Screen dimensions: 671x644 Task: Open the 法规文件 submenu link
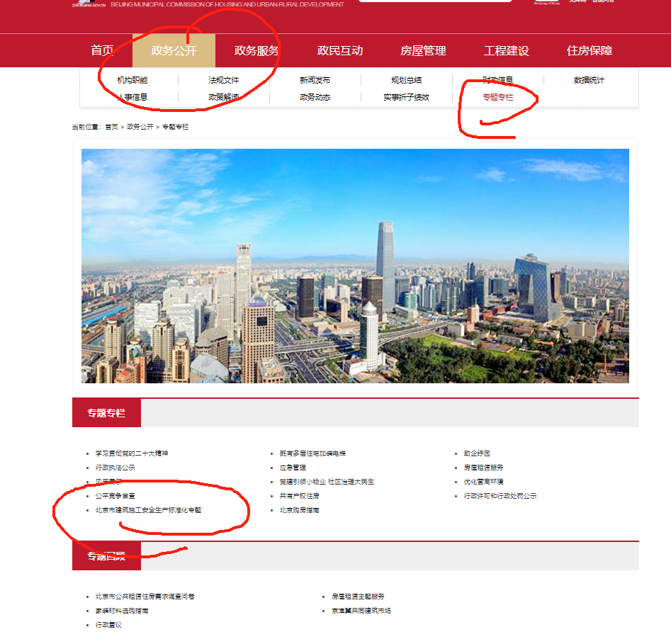[x=224, y=80]
